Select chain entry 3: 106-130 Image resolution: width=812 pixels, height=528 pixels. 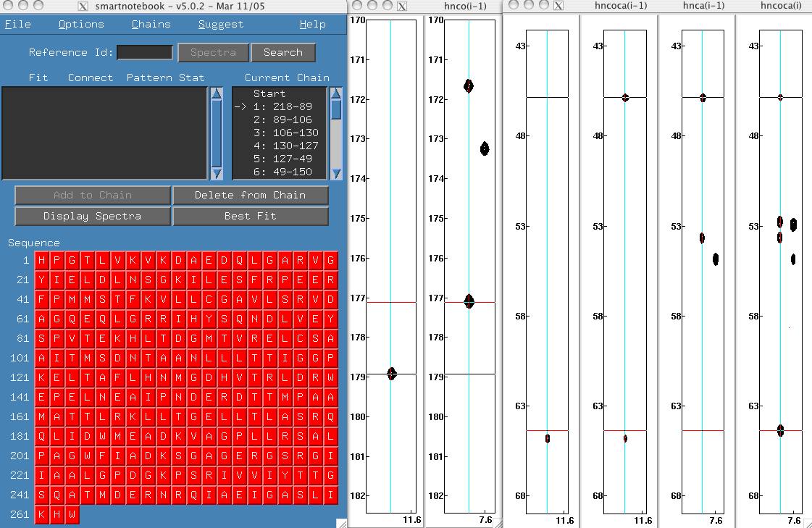pyautogui.click(x=285, y=133)
